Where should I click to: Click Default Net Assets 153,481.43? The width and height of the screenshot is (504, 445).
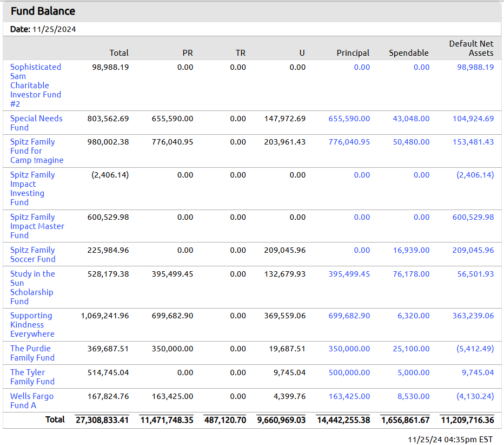coord(473,142)
